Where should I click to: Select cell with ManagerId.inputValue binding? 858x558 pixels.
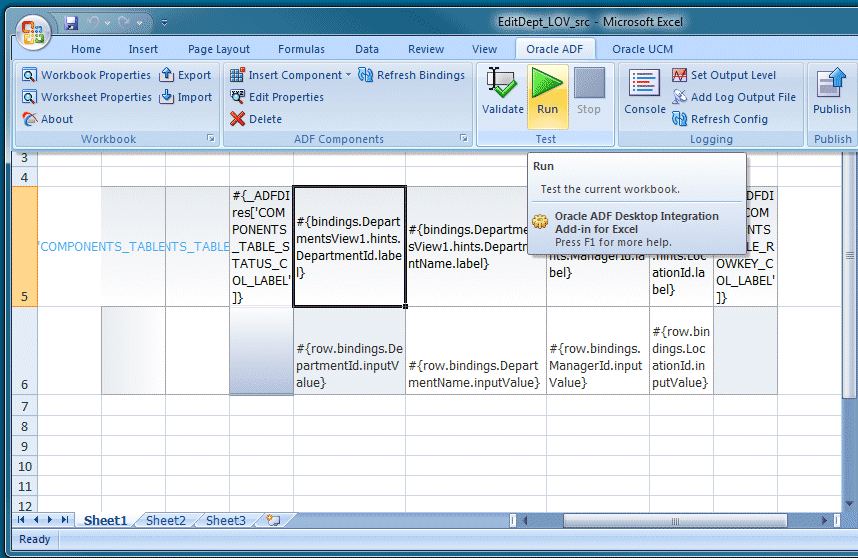(598, 351)
